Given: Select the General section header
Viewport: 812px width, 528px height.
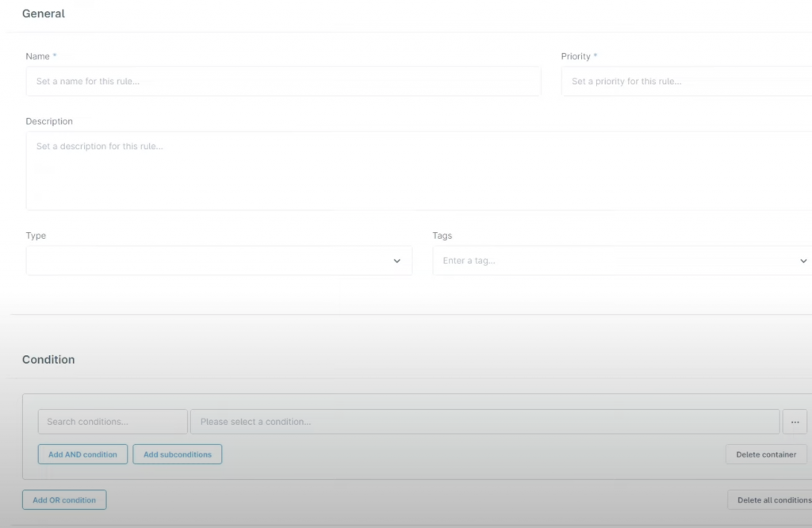Looking at the screenshot, I should click(x=43, y=13).
